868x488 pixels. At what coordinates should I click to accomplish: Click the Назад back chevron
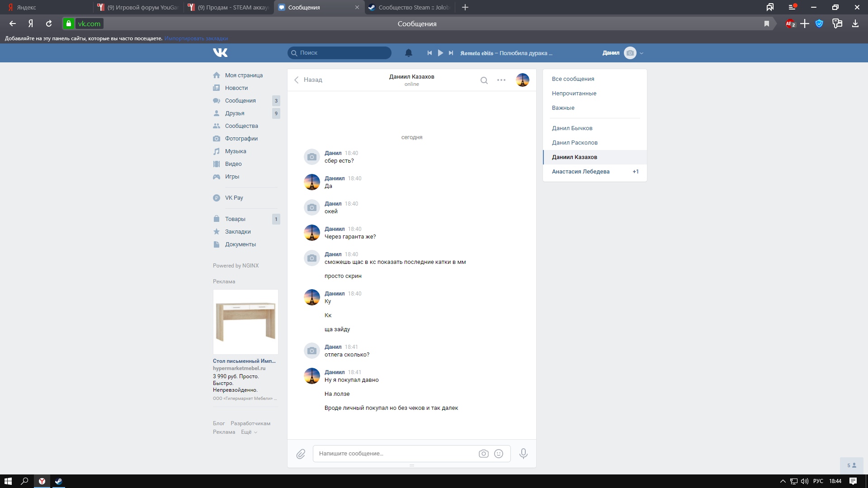[x=297, y=80]
